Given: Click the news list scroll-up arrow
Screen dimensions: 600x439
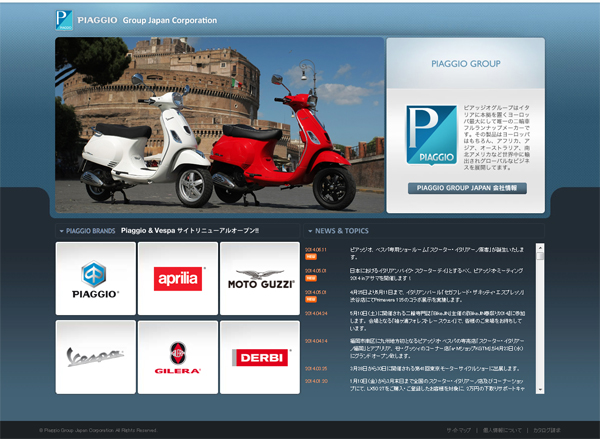Looking at the screenshot, I should pos(540,248).
